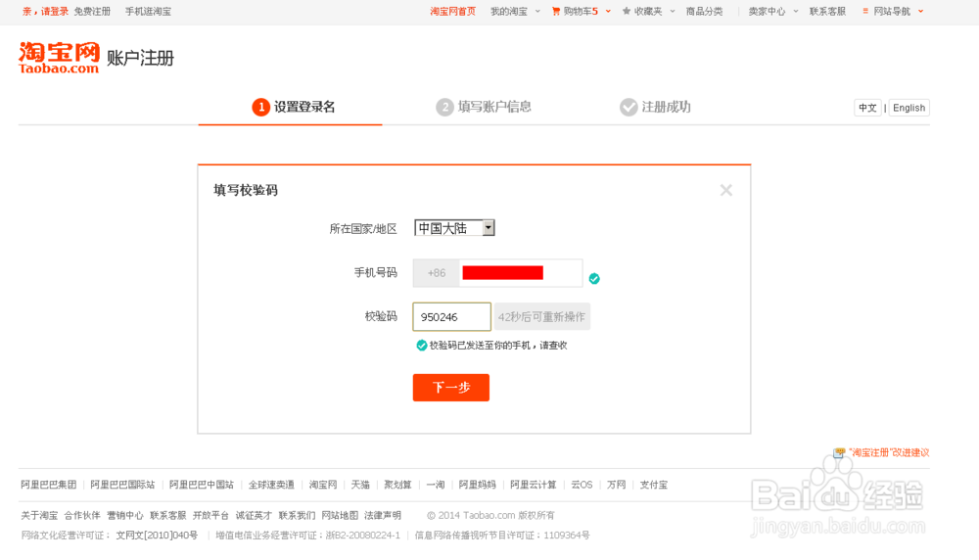Click the 42秒后可重新操作 resend button
The width and height of the screenshot is (979, 560).
point(542,316)
